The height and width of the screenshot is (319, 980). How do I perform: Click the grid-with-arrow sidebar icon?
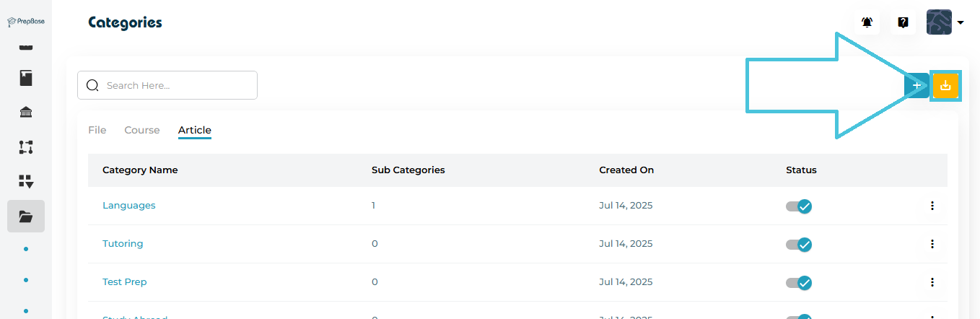coord(26,181)
